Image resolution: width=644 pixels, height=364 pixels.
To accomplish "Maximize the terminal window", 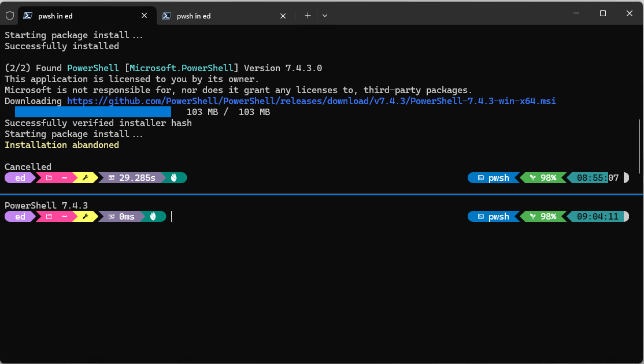I will [x=603, y=13].
